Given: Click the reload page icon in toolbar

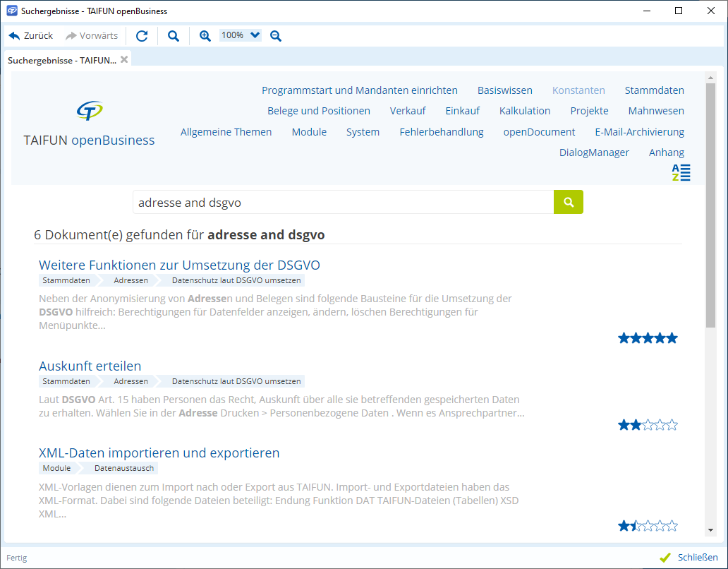Looking at the screenshot, I should [142, 36].
